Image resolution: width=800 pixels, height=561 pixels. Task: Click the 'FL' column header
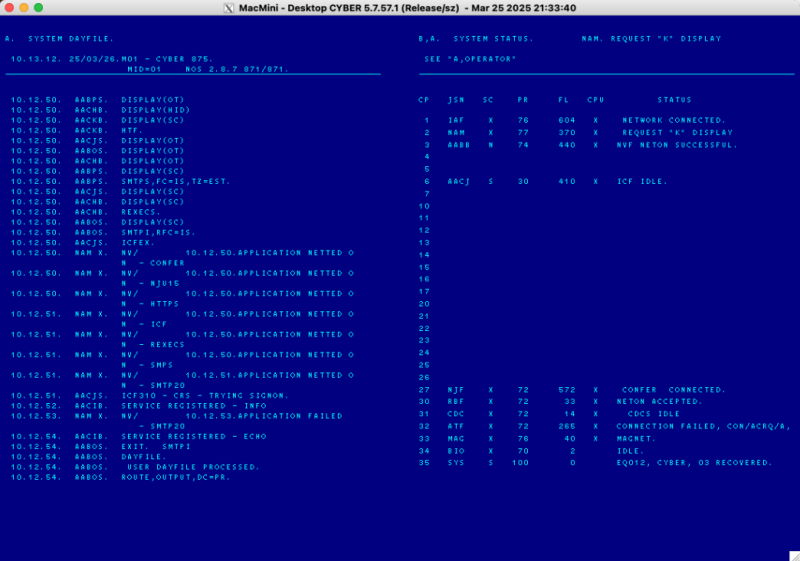coord(564,100)
